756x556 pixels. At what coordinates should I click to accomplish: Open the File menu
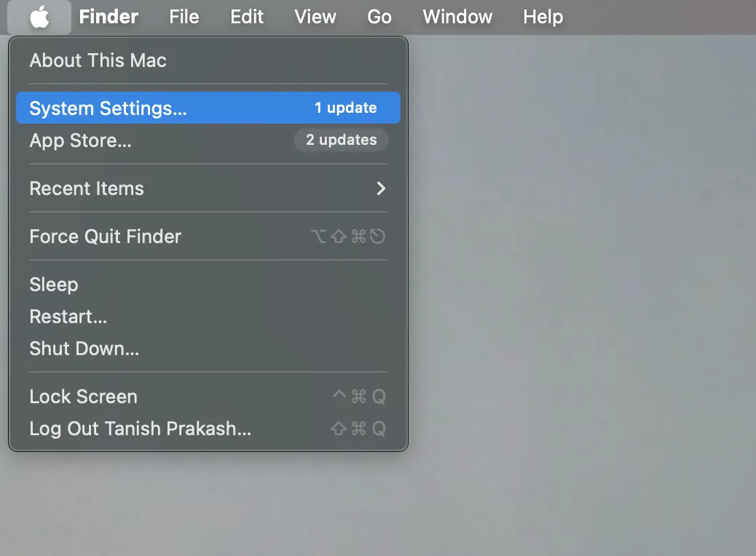pyautogui.click(x=184, y=17)
